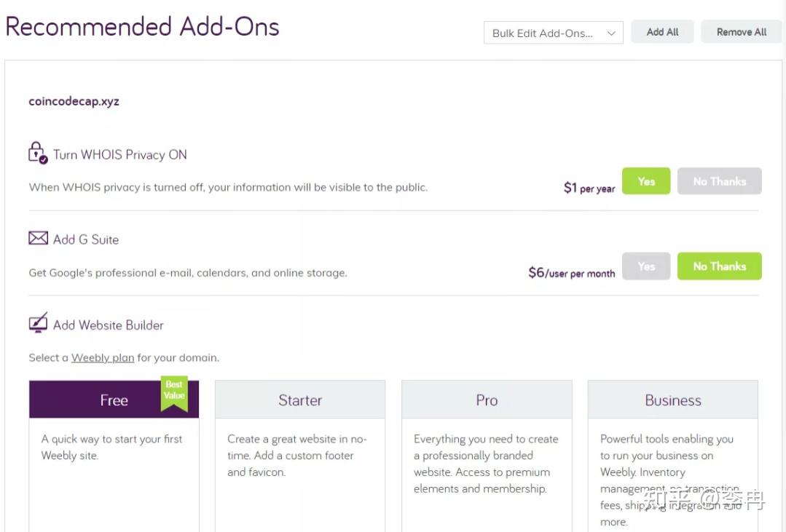This screenshot has height=532, width=786.
Task: Click the coincodecap.xyz domain name
Action: [x=74, y=101]
